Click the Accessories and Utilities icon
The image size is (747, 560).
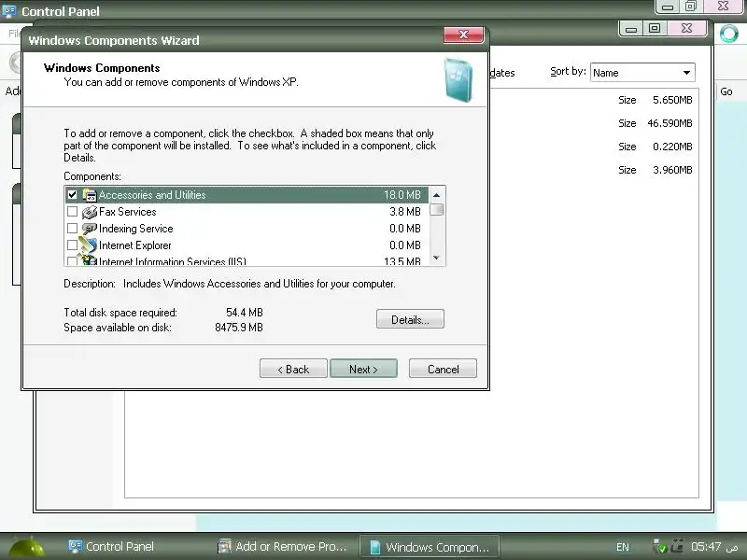click(89, 195)
